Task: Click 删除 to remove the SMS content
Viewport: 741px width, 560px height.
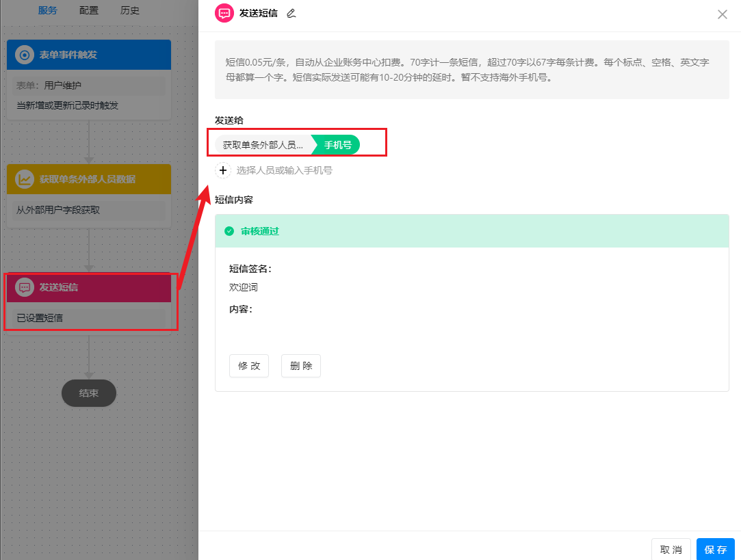Action: point(300,366)
